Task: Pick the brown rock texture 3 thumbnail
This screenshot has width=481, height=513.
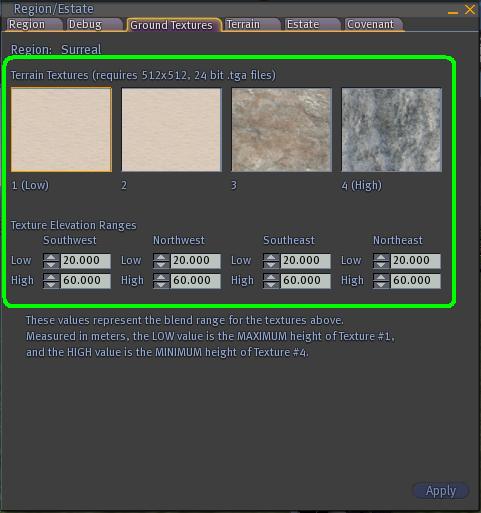Action: click(x=282, y=130)
